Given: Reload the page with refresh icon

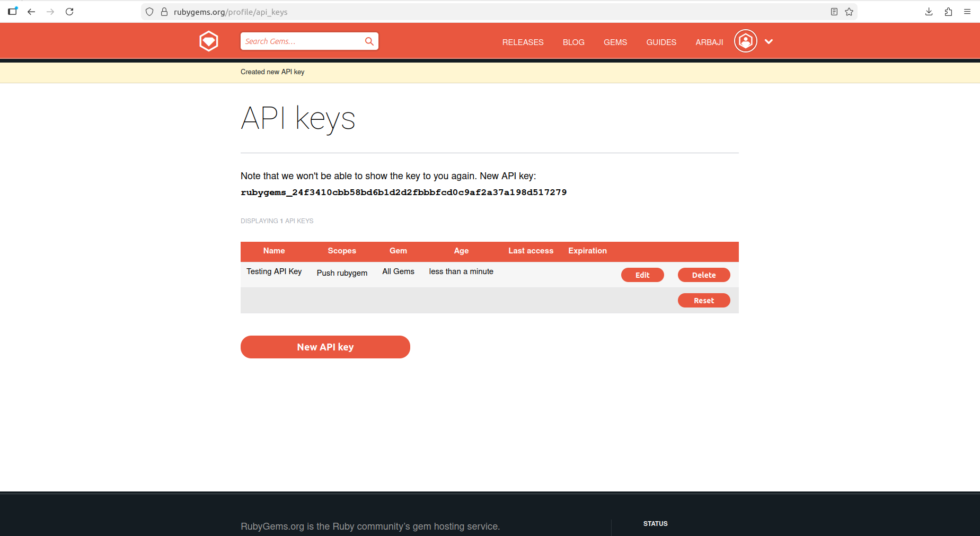Looking at the screenshot, I should click(x=69, y=12).
